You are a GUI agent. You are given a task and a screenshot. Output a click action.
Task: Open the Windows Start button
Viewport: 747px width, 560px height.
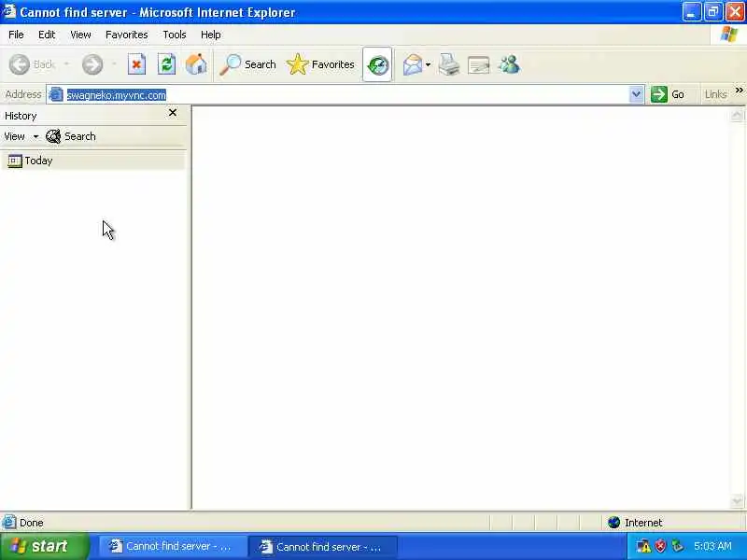(44, 546)
